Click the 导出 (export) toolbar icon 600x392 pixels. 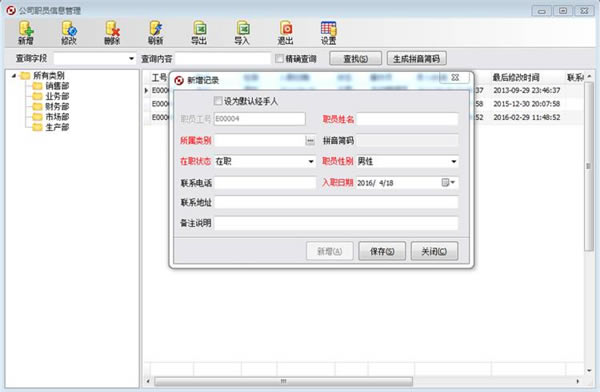pyautogui.click(x=199, y=33)
